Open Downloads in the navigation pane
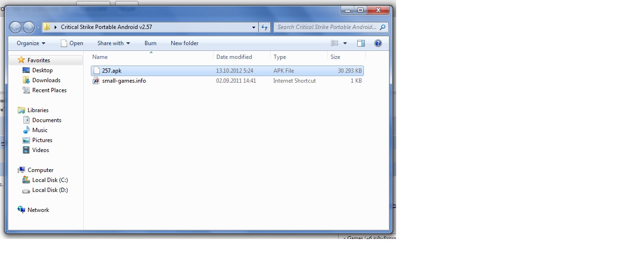 click(x=46, y=80)
